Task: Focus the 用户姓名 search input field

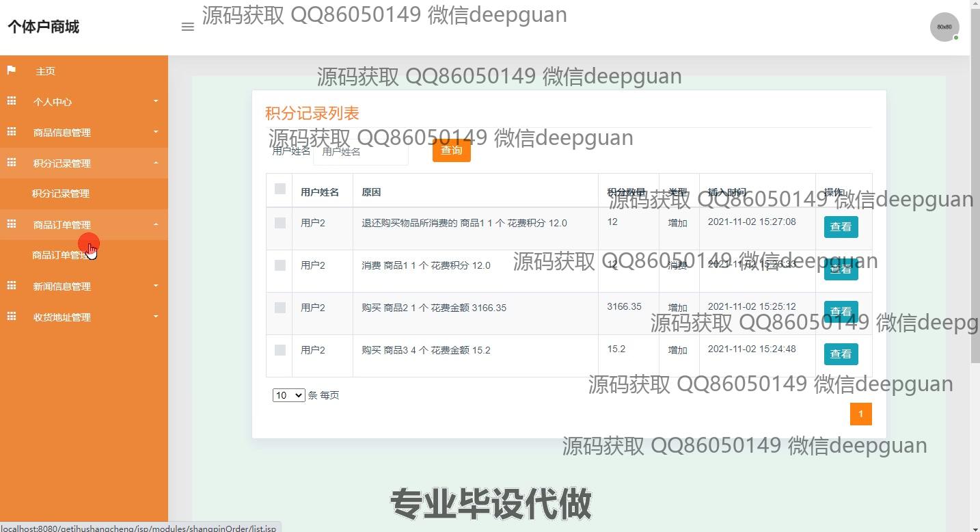Action: tap(361, 152)
